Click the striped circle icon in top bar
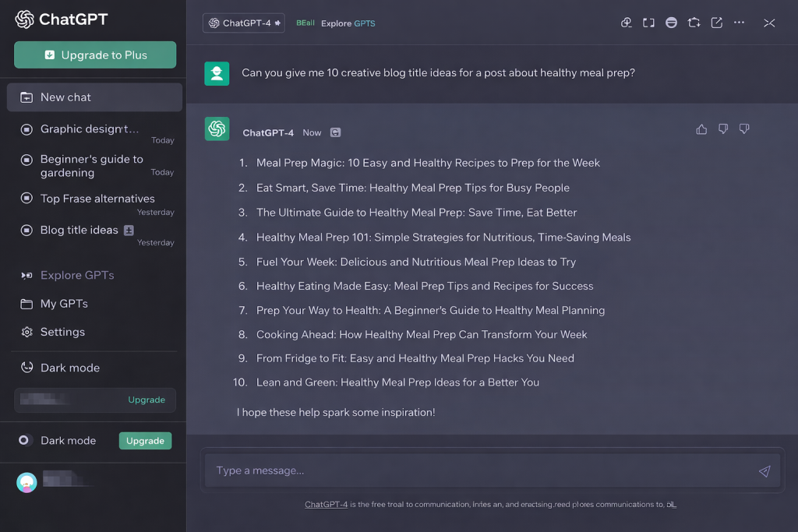Screen dimensions: 798x532 [x=671, y=23]
